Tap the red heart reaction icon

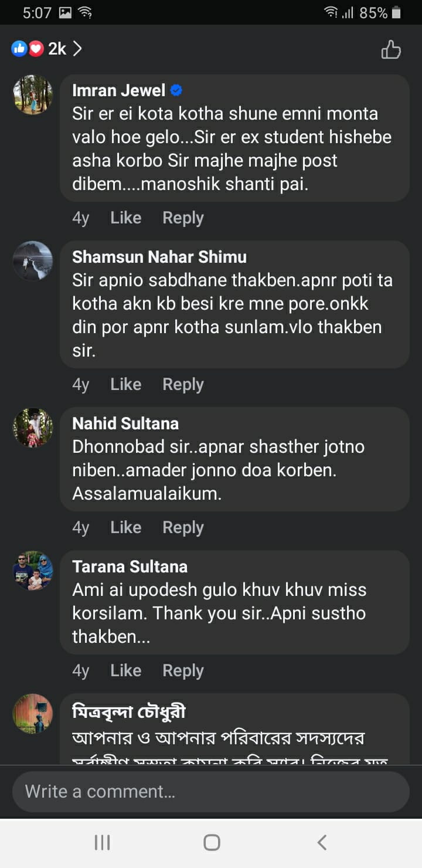pos(36,49)
